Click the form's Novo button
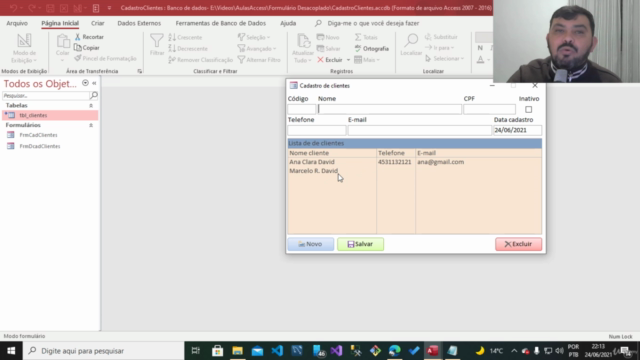 click(311, 244)
